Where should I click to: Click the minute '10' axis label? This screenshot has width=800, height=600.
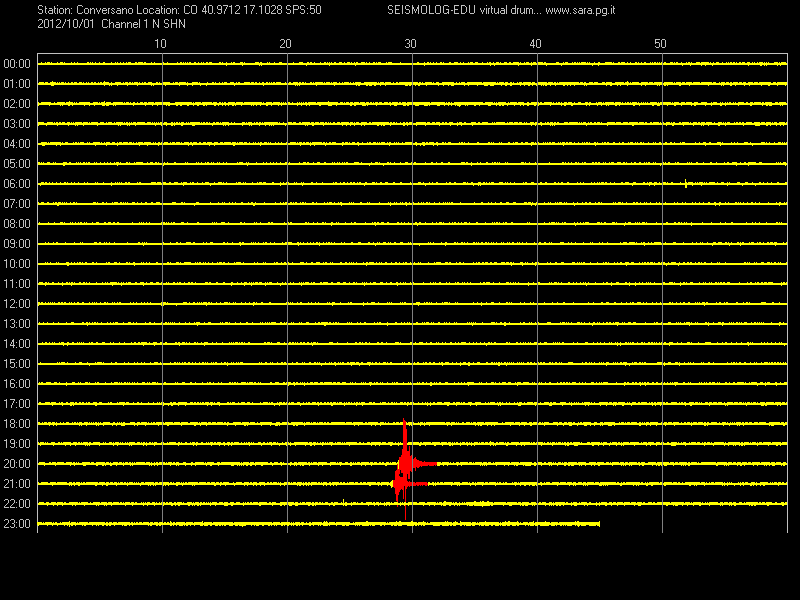click(160, 44)
